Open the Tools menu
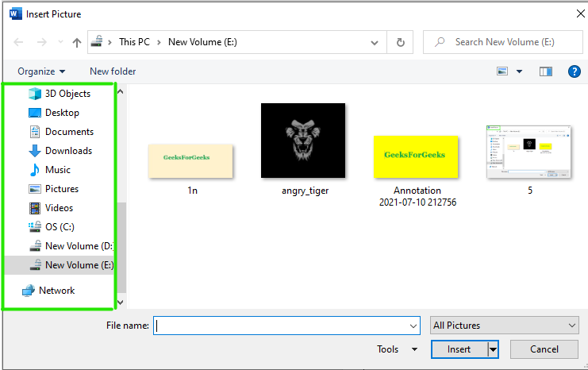The image size is (588, 370). tap(397, 349)
